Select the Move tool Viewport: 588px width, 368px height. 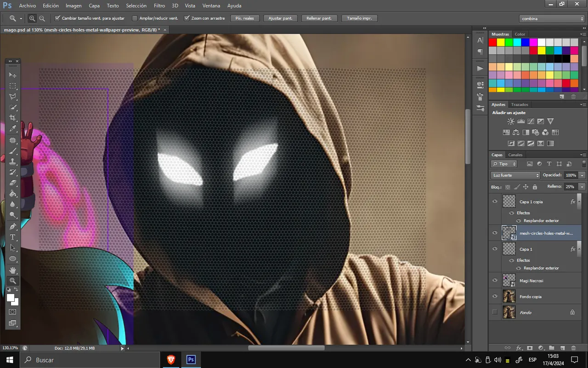(x=13, y=75)
